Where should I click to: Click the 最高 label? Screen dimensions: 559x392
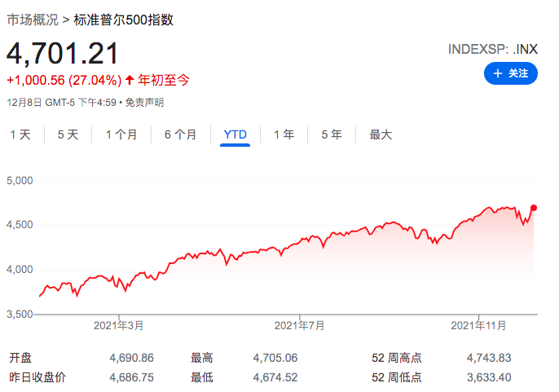(202, 358)
